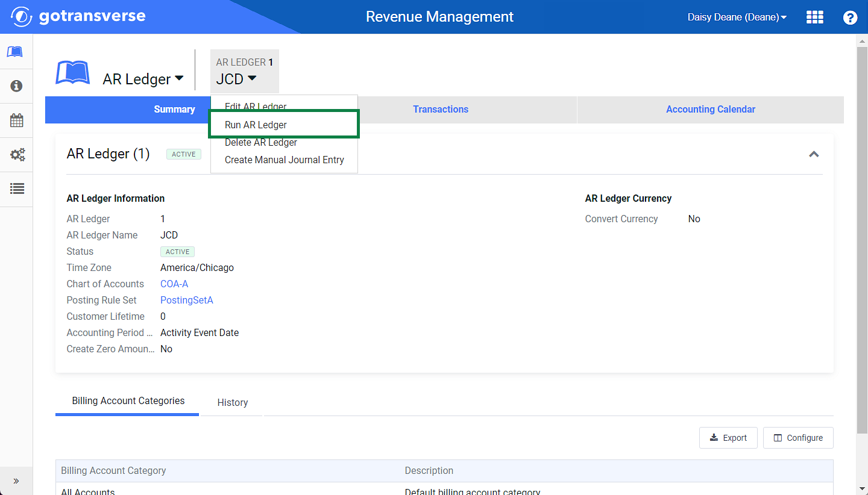Click the Convert Currency No value

coord(694,219)
